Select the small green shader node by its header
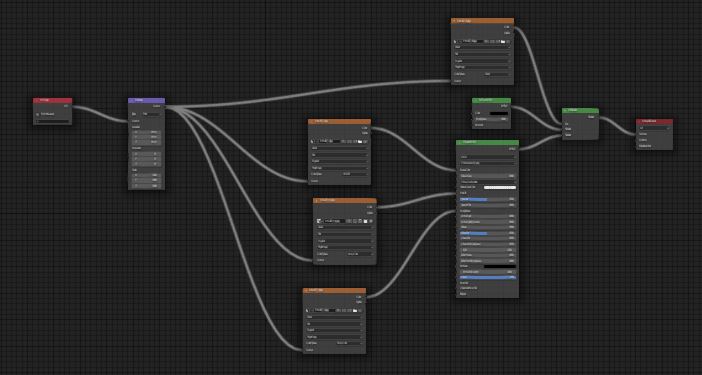 point(492,100)
